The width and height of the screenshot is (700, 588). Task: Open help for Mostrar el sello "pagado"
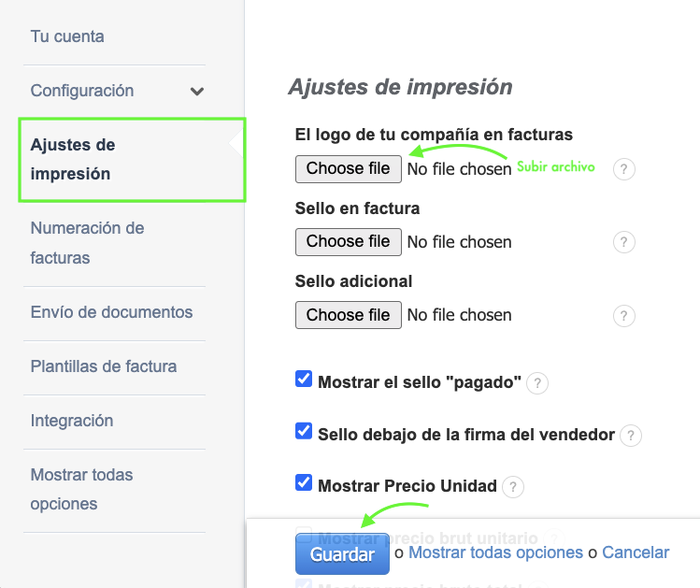click(536, 383)
